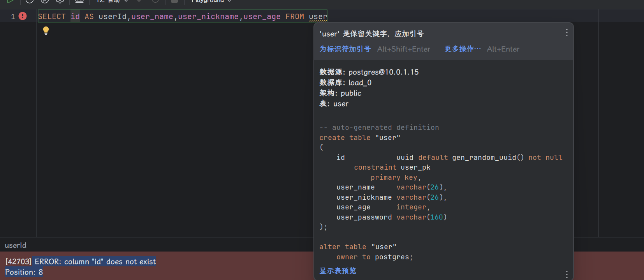Click the '显示表预览' link
This screenshot has height=280, width=644.
[x=338, y=271]
